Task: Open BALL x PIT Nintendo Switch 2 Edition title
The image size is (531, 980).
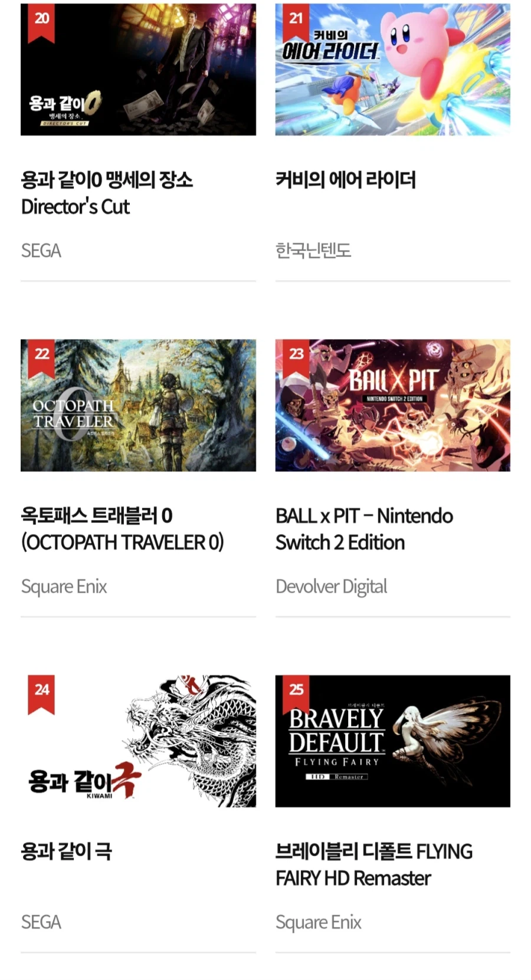Action: (364, 529)
